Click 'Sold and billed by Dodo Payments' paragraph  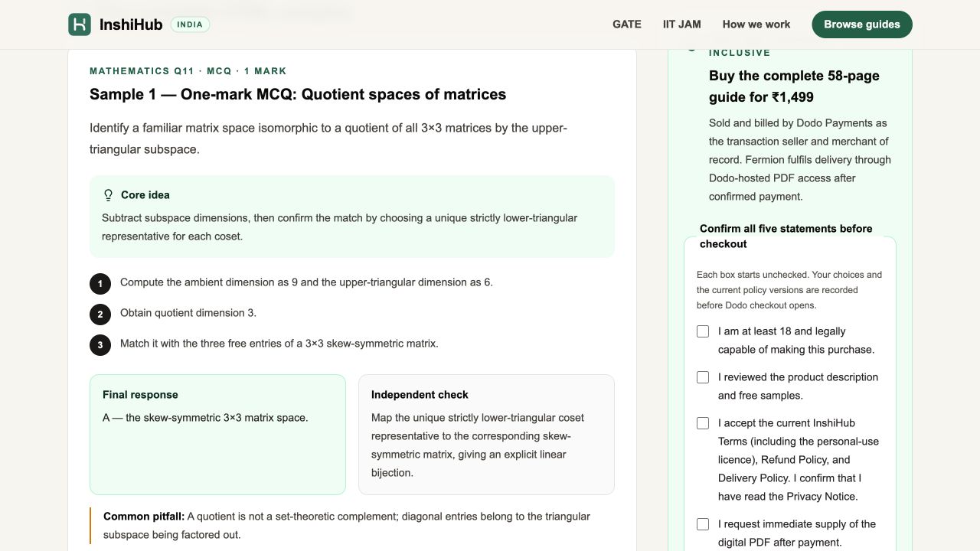800,160
